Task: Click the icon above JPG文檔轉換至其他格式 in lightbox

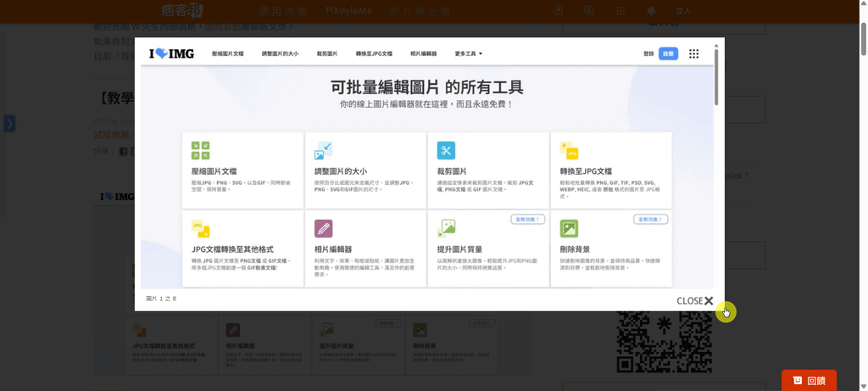Action: coord(200,229)
